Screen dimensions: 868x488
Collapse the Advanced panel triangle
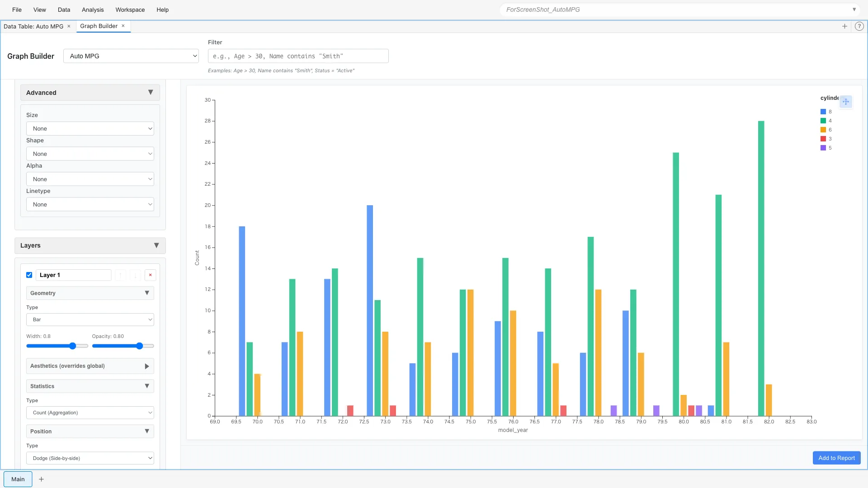pos(151,92)
